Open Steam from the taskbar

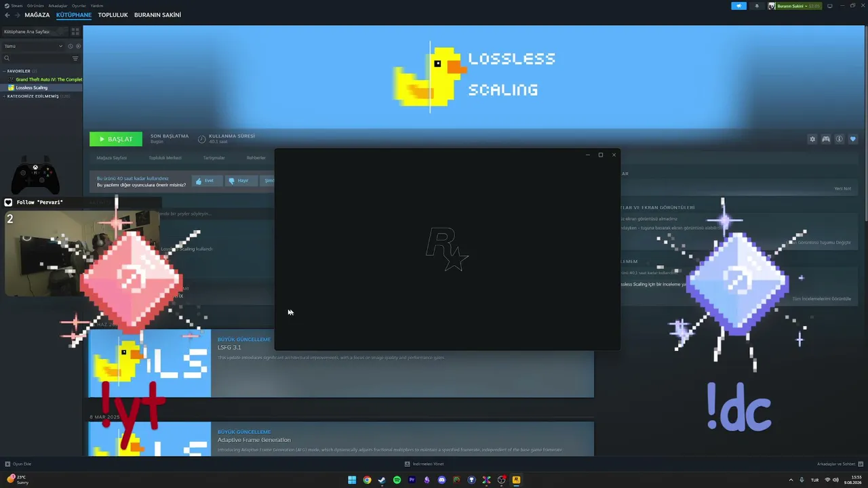click(382, 480)
